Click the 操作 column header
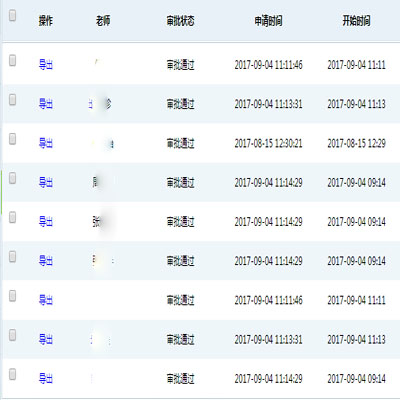This screenshot has width=400, height=400. pyautogui.click(x=46, y=21)
